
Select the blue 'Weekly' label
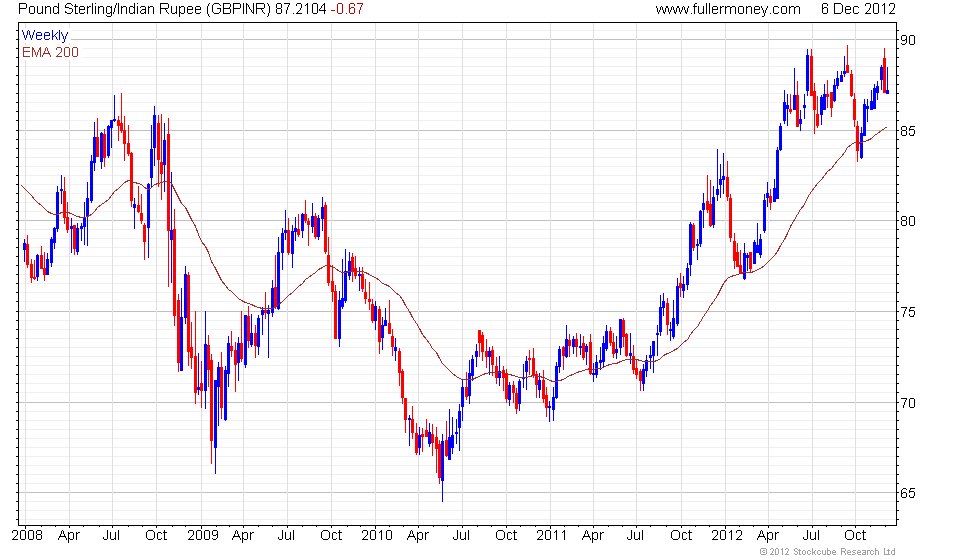coord(44,36)
